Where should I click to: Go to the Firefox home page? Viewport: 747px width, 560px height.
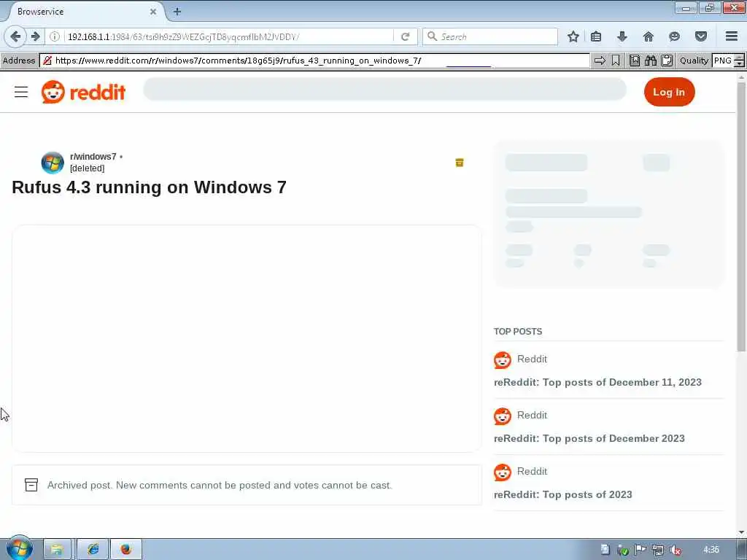(648, 36)
